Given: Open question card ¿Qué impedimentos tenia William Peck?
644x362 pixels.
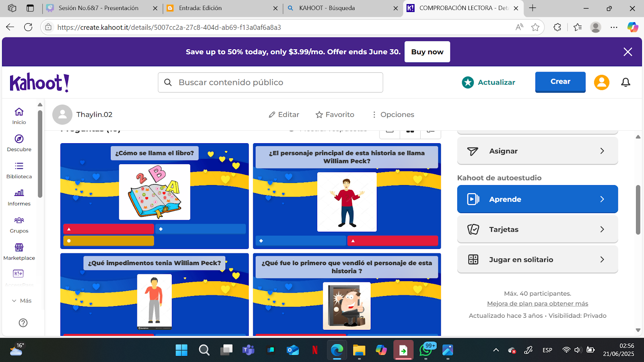Looking at the screenshot, I should point(155,294).
